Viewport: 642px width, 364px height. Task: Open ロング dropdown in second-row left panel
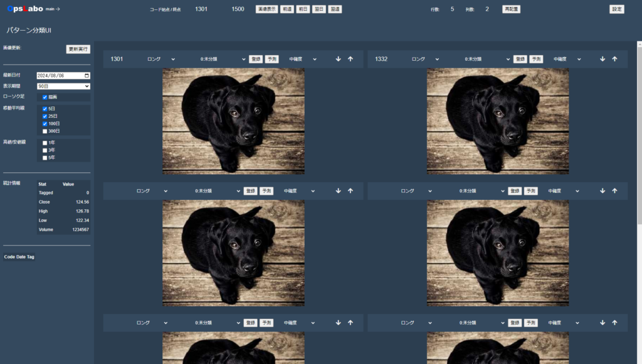click(x=152, y=191)
